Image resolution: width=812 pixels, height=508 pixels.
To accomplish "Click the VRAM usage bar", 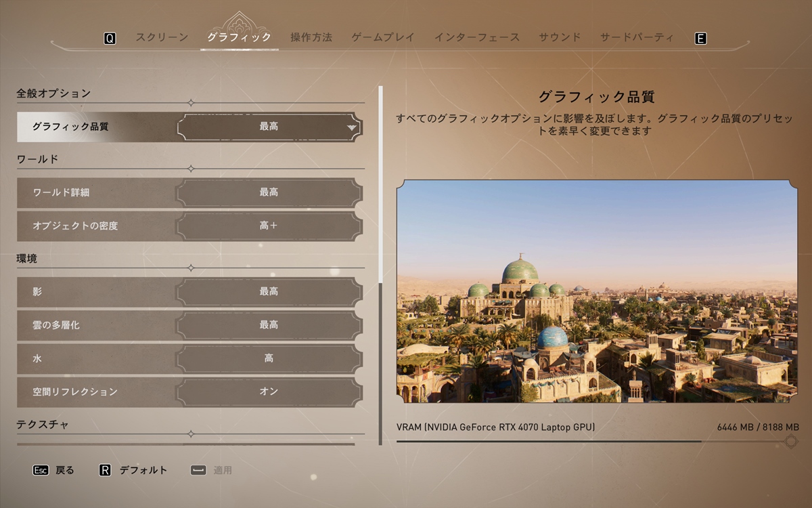I will (x=597, y=441).
